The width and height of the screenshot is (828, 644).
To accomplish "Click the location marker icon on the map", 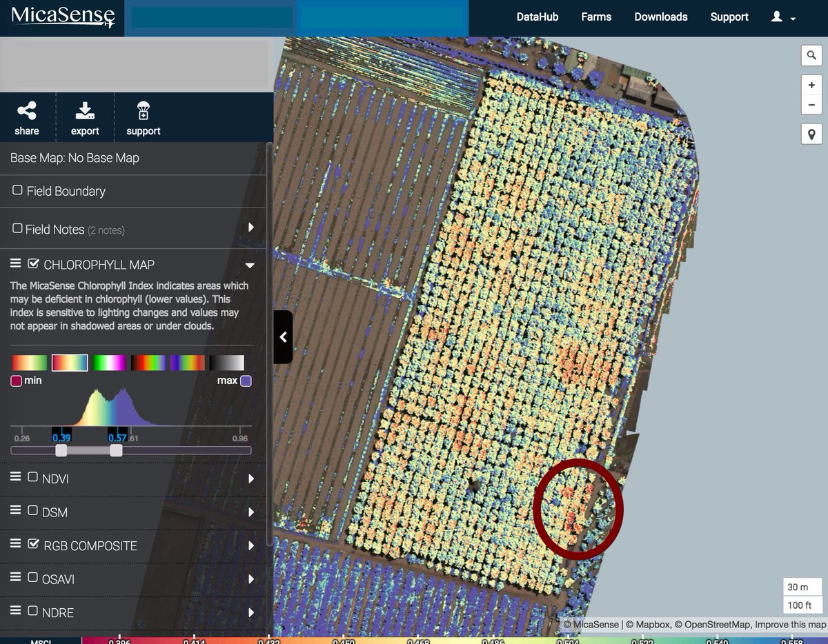I will [811, 134].
